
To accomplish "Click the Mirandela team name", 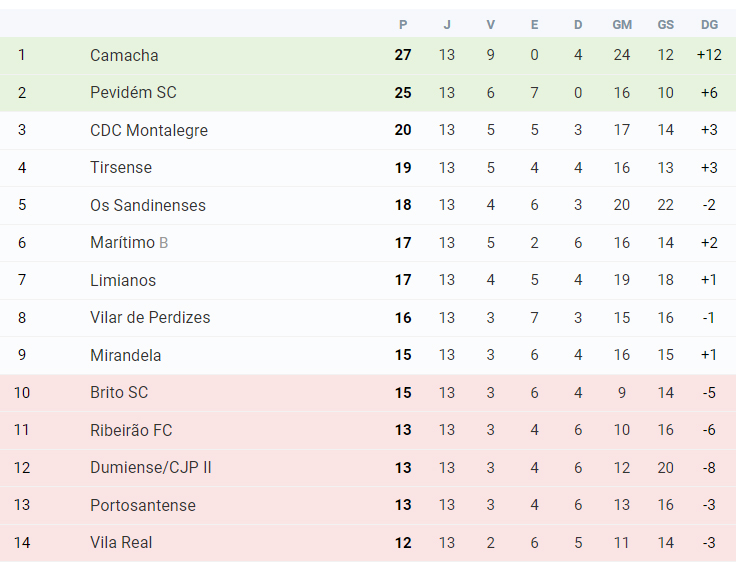I will [125, 355].
